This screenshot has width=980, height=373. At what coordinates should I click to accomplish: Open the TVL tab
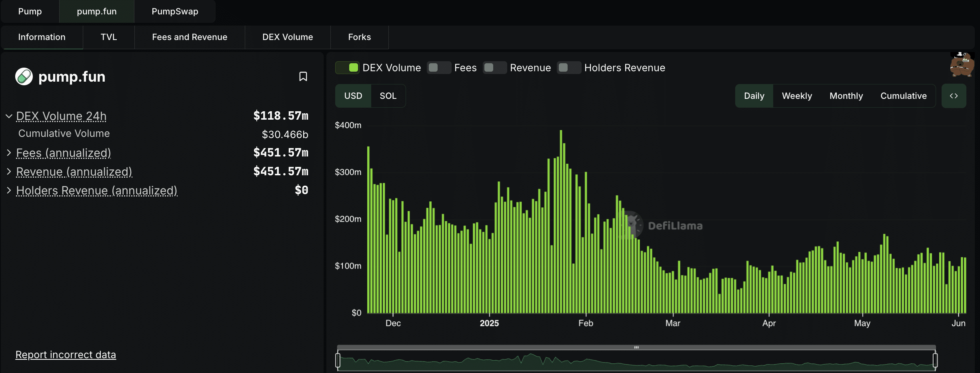pos(109,37)
